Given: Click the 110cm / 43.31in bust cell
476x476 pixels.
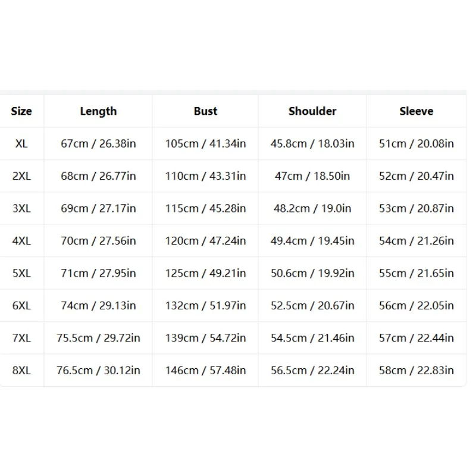Looking at the screenshot, I should (x=205, y=176).
